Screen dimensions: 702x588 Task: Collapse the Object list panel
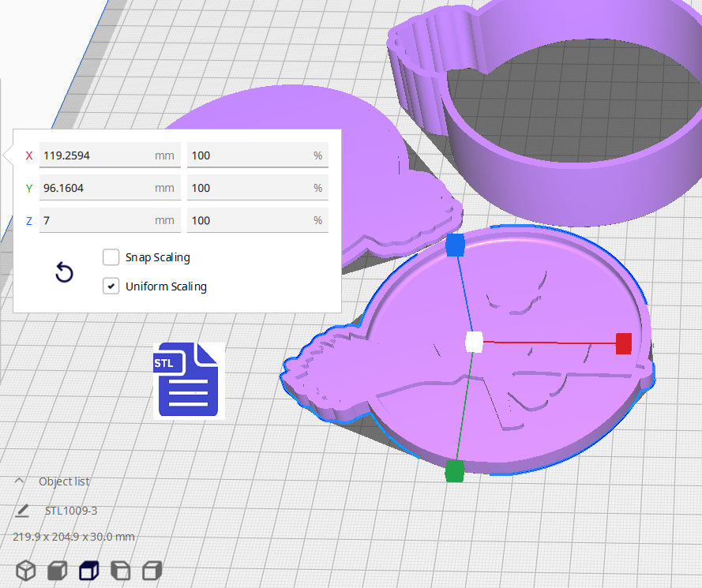[20, 481]
